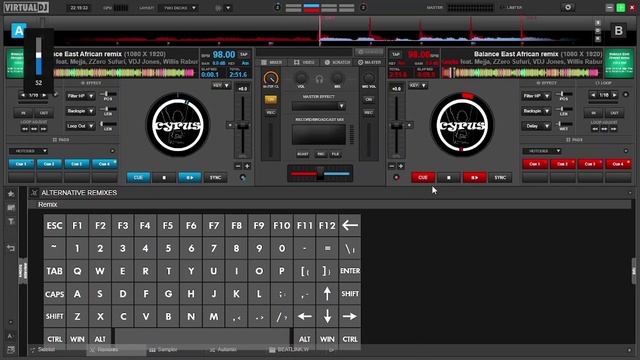
Task: Trigger blue Cue 4 pad on left deck
Action: [104, 164]
